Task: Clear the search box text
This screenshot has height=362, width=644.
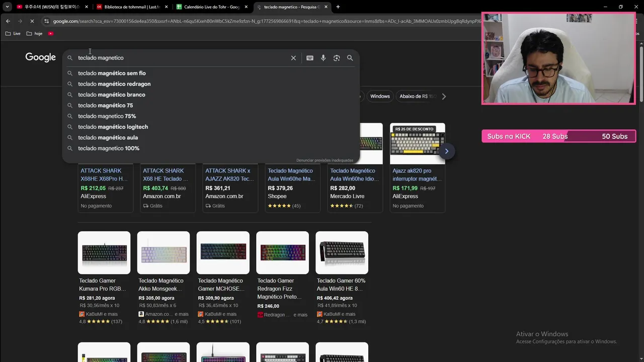Action: tap(293, 58)
